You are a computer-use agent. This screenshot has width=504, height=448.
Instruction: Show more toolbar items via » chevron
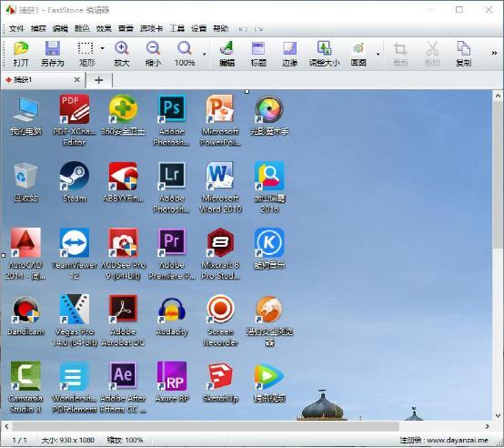[x=494, y=53]
